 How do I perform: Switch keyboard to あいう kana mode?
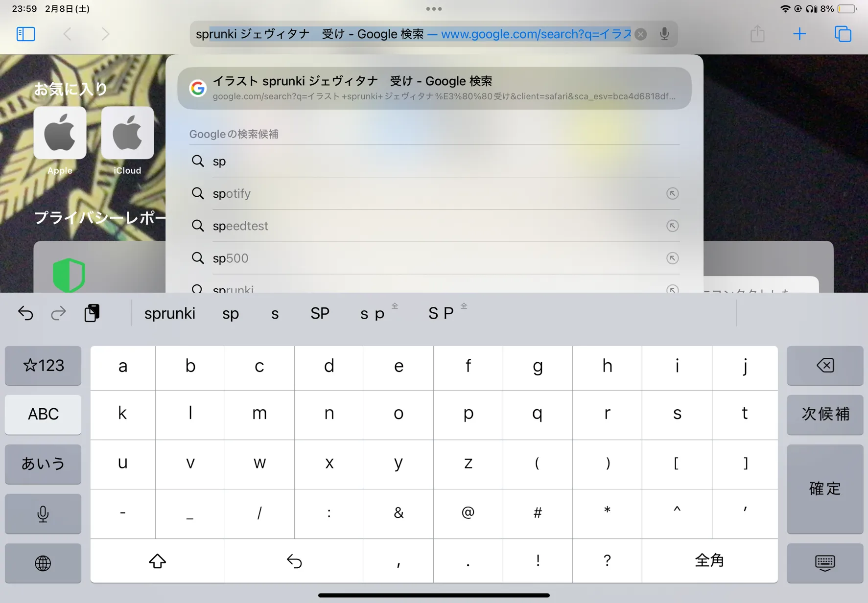click(x=43, y=464)
